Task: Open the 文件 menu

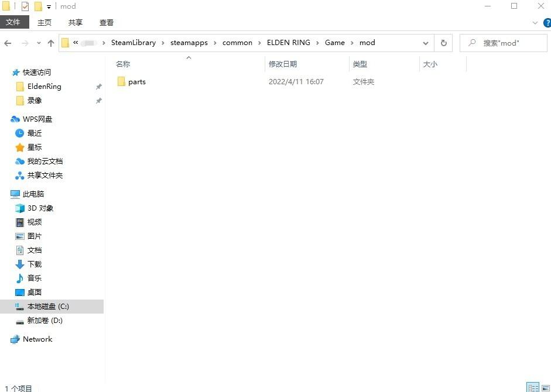Action: tap(13, 22)
